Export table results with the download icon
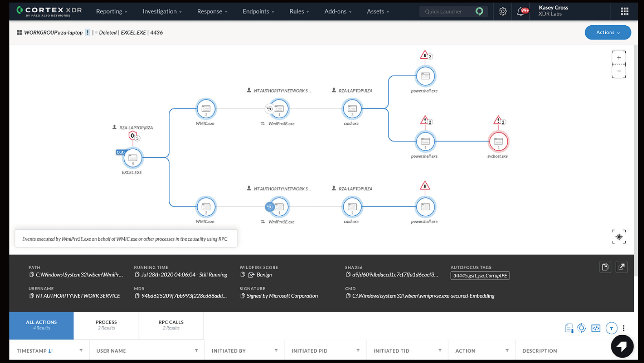The image size is (644, 363). pos(569,328)
